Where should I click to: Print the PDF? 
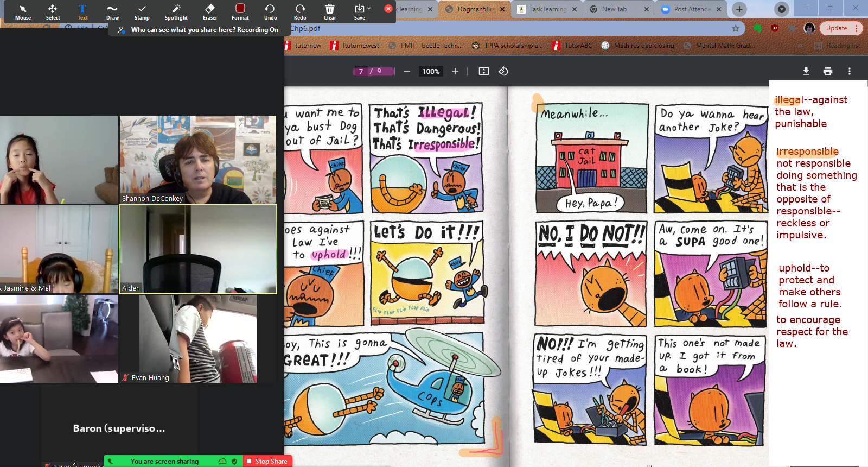tap(828, 71)
